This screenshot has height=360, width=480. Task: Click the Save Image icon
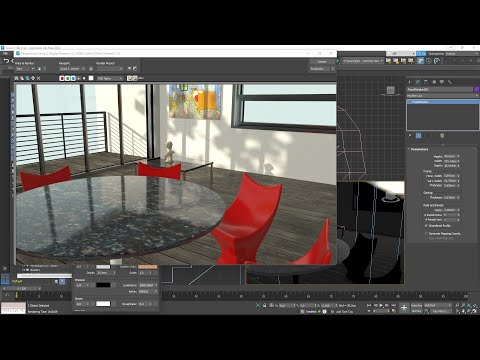pyautogui.click(x=17, y=78)
